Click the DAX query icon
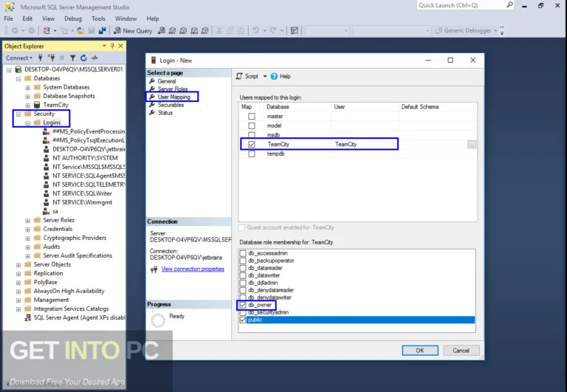The image size is (567, 392). coord(205,31)
